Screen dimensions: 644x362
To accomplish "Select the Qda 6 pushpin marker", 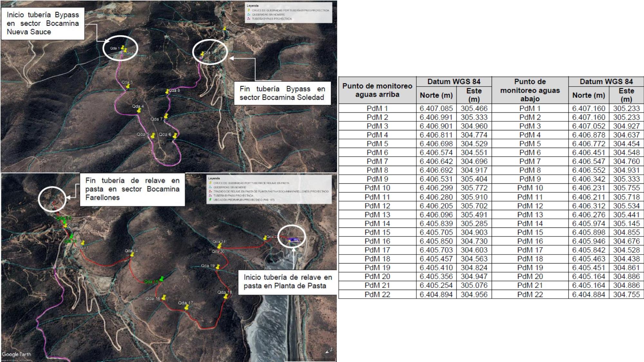I will tap(175, 135).
